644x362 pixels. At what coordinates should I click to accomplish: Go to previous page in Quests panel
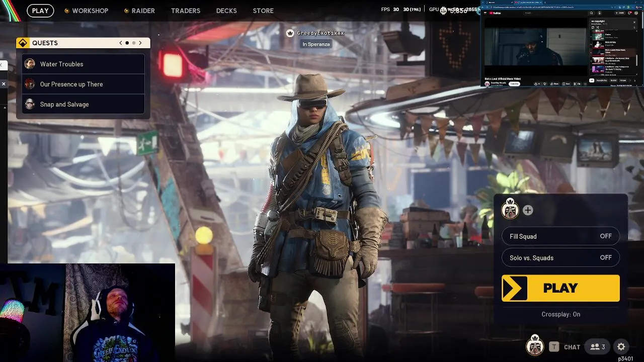pos(121,43)
